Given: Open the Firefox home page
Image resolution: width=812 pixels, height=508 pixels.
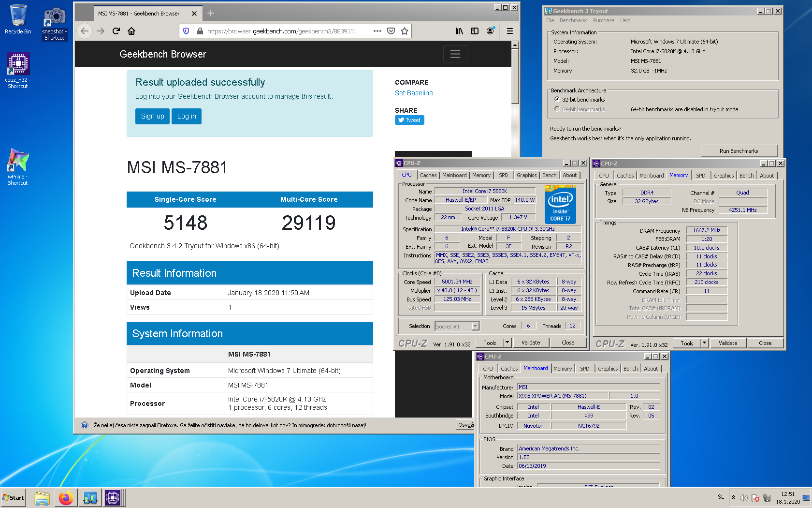Looking at the screenshot, I should [x=131, y=31].
